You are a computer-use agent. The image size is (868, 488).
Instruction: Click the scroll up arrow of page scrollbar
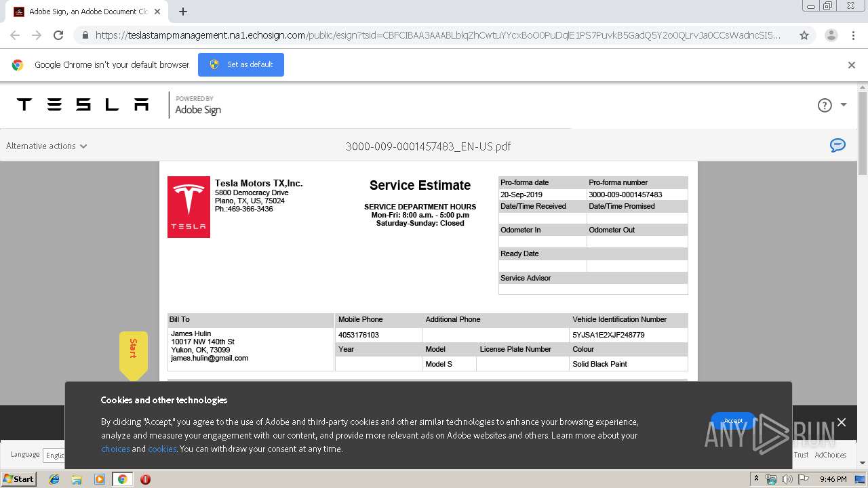point(863,87)
